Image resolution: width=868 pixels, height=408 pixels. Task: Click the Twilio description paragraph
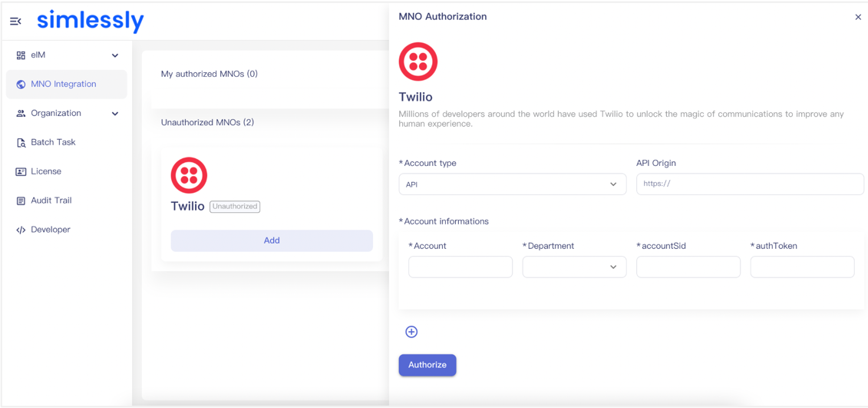[x=621, y=119]
